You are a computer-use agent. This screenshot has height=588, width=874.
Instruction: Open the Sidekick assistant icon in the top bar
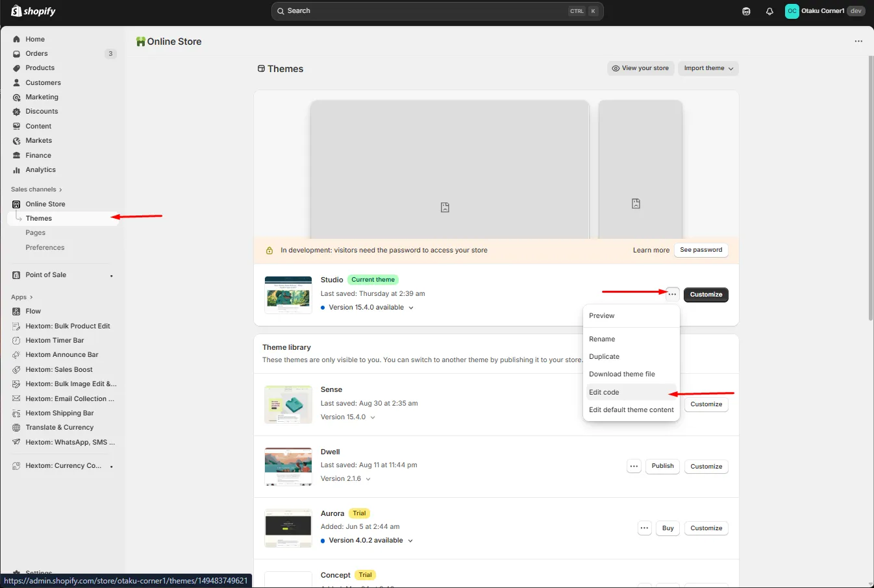pyautogui.click(x=746, y=11)
